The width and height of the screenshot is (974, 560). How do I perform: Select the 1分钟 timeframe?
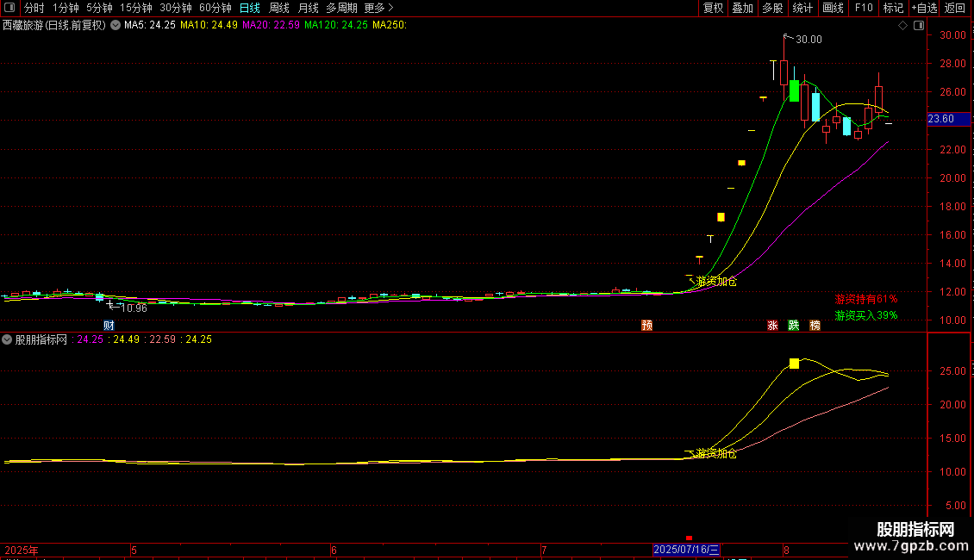coord(66,8)
